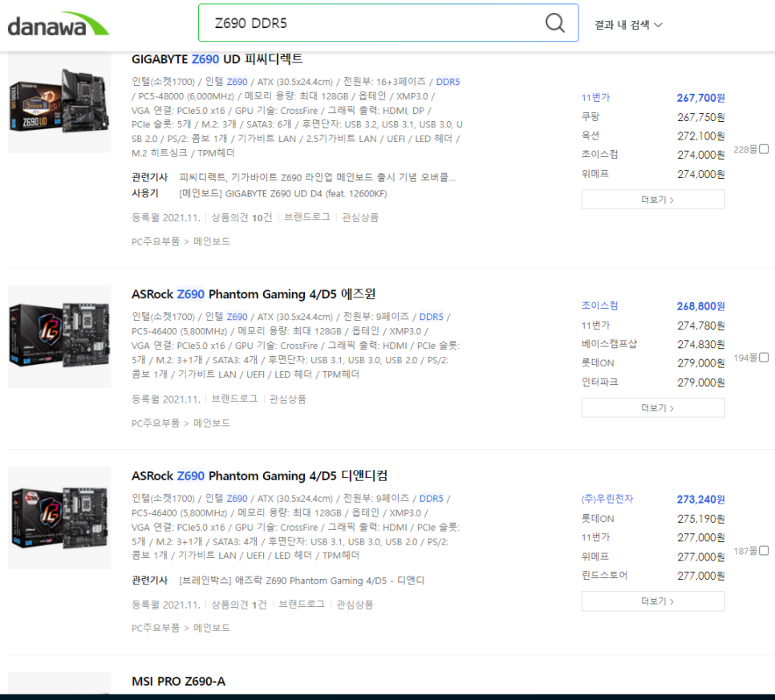Open the GIGABYTE Z690 UD product thumbnail
775x700 pixels.
pyautogui.click(x=59, y=102)
